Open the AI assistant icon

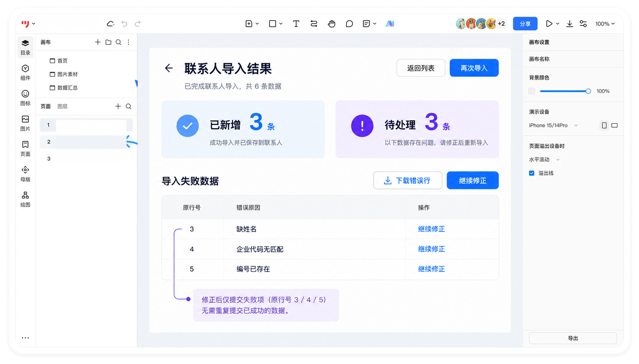pyautogui.click(x=390, y=24)
